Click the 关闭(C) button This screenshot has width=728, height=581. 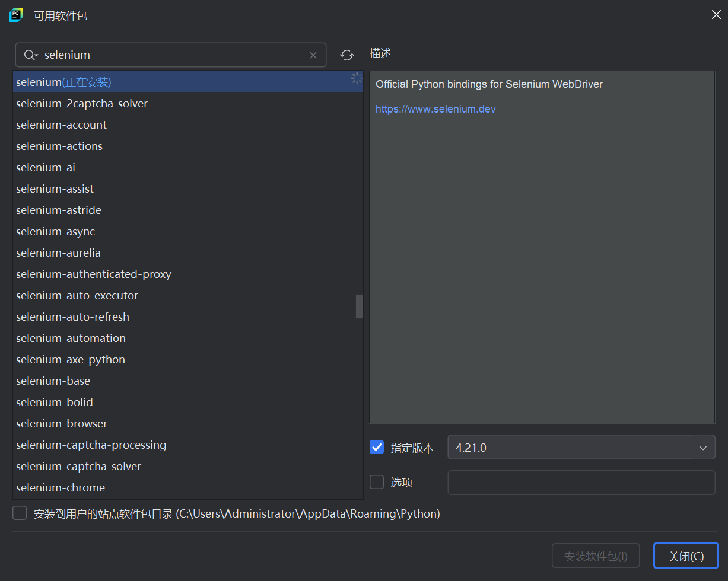[686, 556]
